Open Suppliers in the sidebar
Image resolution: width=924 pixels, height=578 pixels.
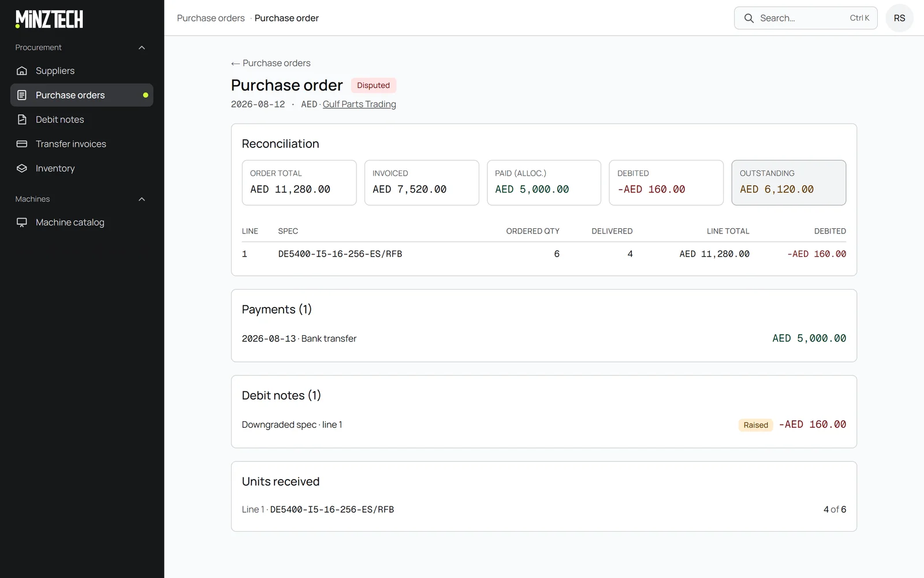pyautogui.click(x=82, y=71)
